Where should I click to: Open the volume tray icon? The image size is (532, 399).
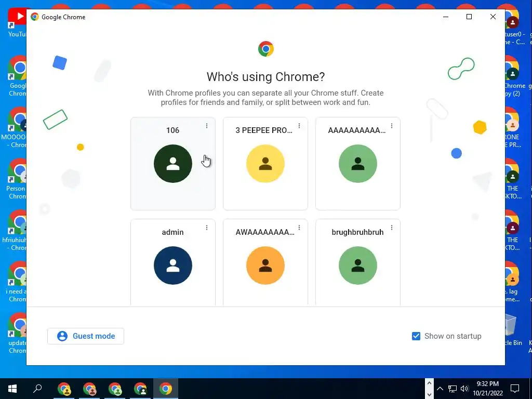(x=464, y=389)
